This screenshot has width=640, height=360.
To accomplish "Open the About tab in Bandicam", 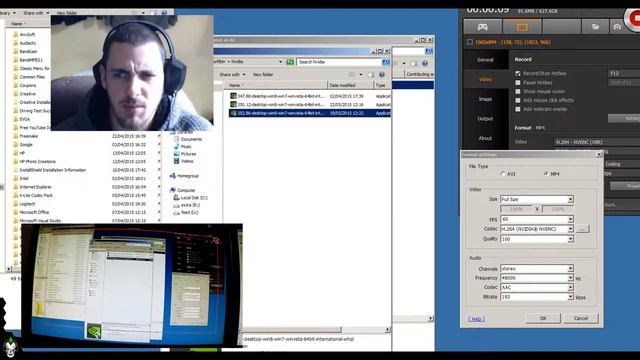I will 485,138.
